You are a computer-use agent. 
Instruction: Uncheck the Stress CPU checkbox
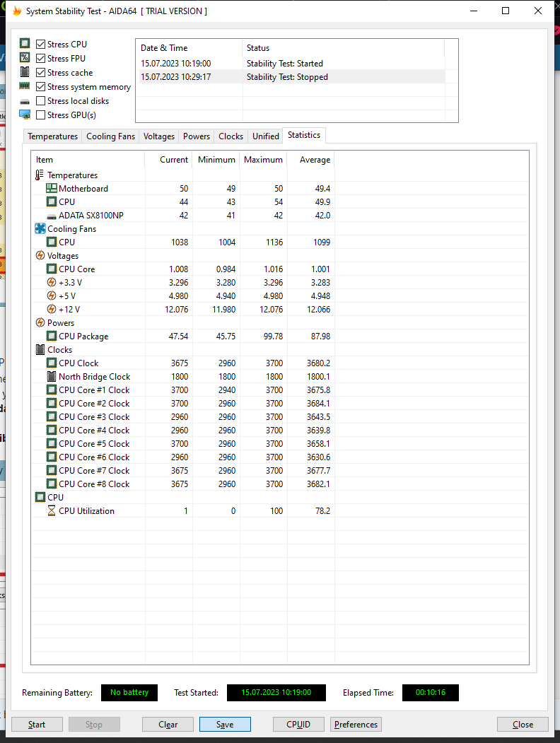click(41, 44)
